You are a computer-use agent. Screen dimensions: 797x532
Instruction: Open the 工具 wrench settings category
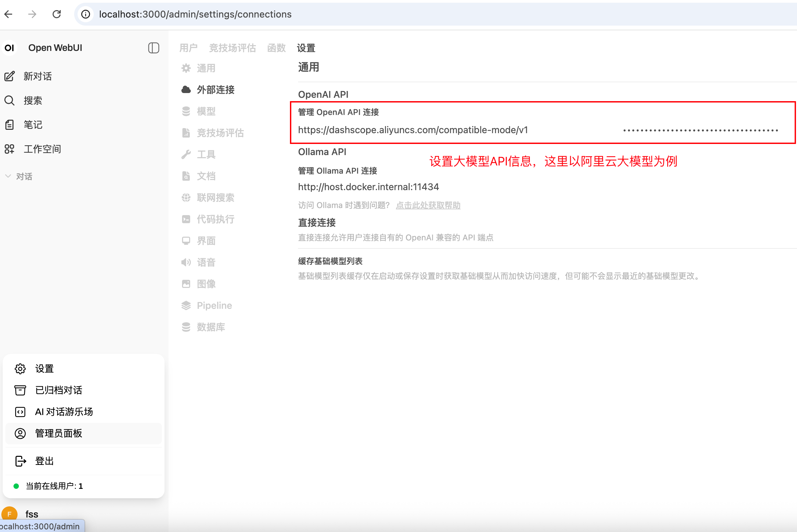point(199,154)
